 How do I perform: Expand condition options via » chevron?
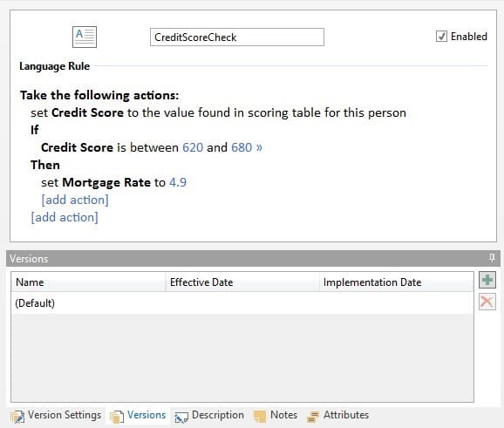click(x=259, y=147)
